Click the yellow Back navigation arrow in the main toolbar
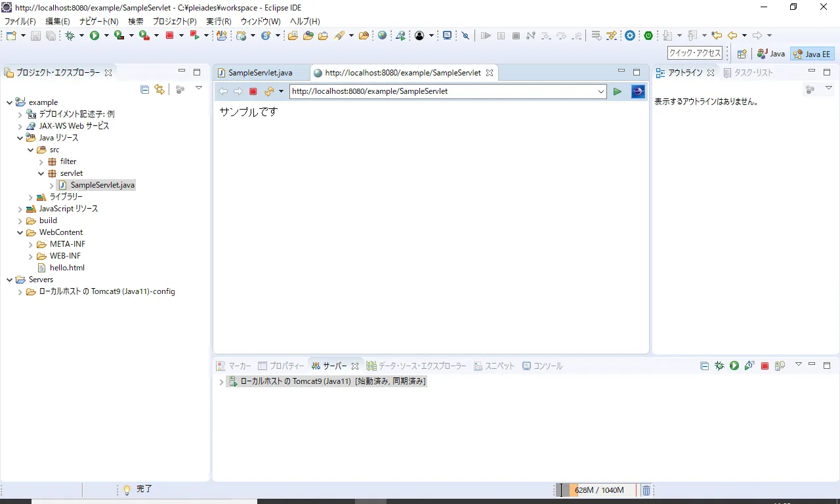This screenshot has width=840, height=504. [732, 35]
